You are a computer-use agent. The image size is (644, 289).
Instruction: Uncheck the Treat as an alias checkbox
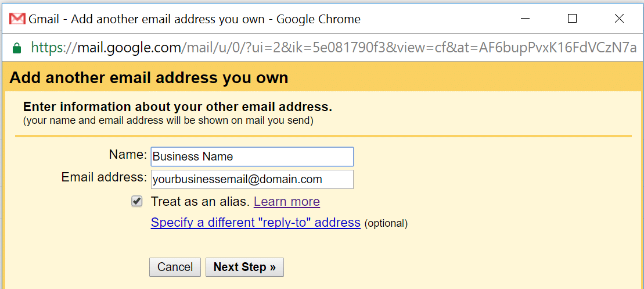(137, 201)
